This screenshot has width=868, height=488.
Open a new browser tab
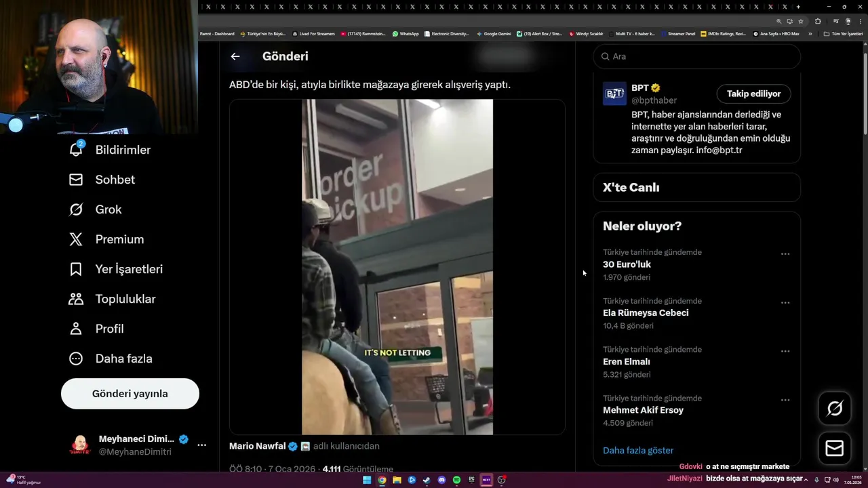[x=798, y=7]
